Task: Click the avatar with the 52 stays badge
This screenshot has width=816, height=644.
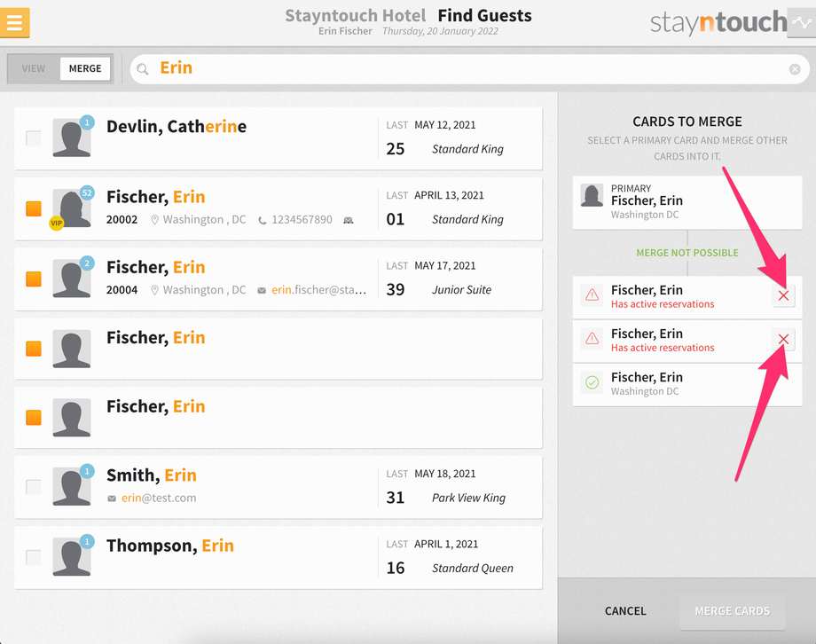Action: [72, 208]
